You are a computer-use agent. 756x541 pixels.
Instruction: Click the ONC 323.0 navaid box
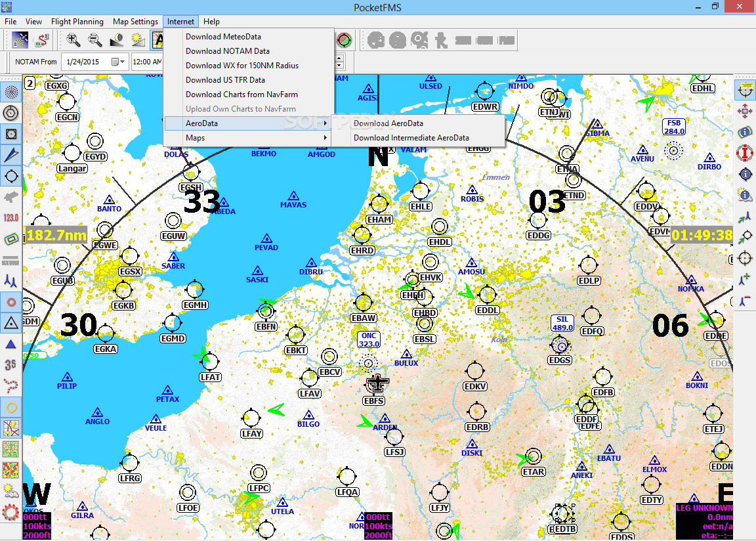coord(369,339)
